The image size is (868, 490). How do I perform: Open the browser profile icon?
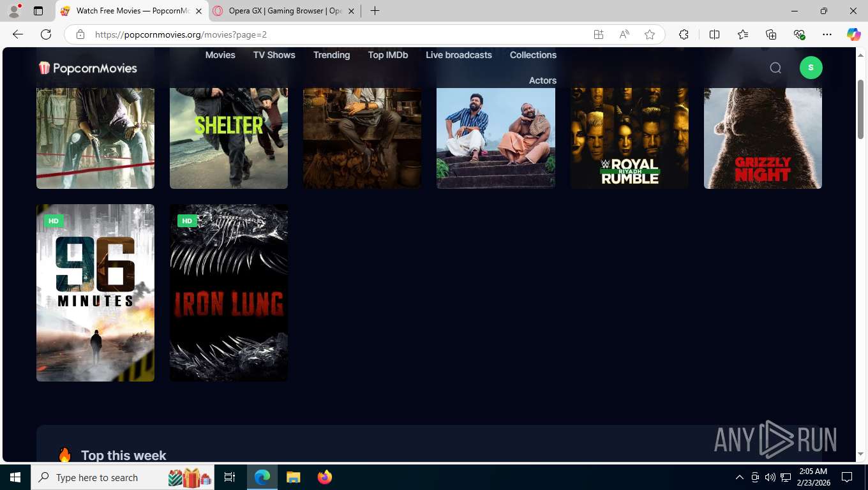click(x=13, y=11)
